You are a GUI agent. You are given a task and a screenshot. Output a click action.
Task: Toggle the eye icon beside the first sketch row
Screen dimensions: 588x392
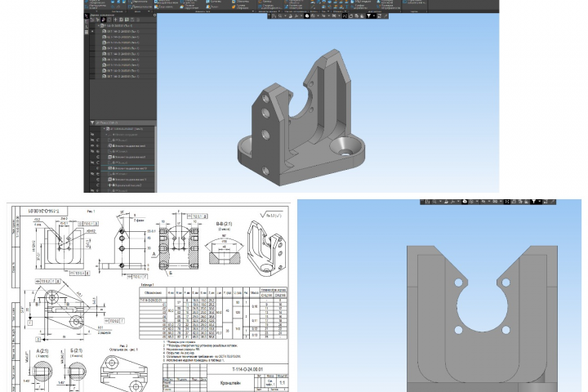tap(92, 140)
